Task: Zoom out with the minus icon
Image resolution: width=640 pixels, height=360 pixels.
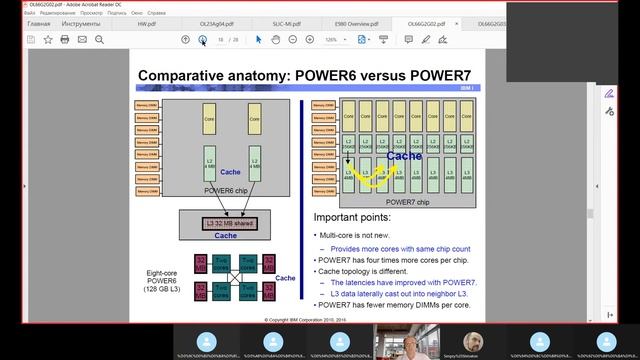Action: pos(293,40)
